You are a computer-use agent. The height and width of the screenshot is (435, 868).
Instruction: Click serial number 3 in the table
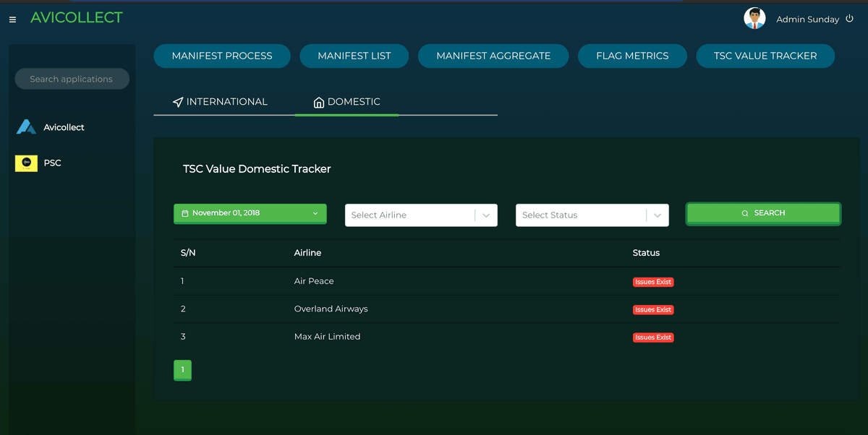(183, 337)
